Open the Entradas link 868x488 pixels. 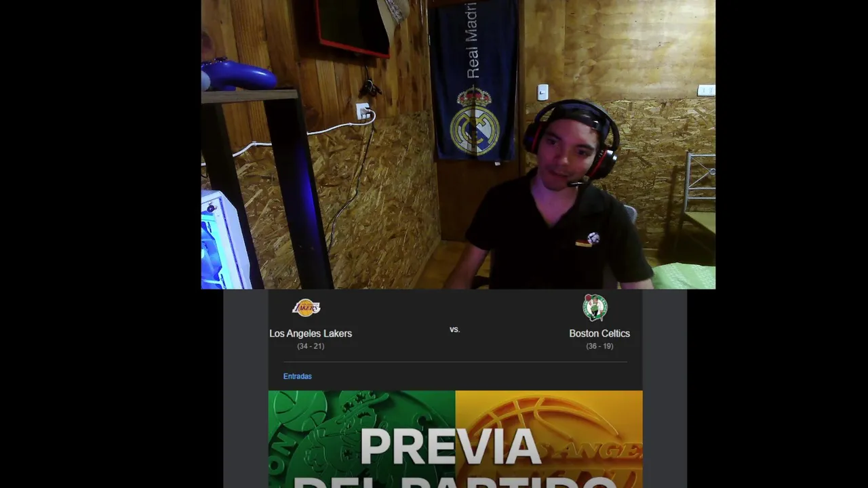pyautogui.click(x=298, y=376)
